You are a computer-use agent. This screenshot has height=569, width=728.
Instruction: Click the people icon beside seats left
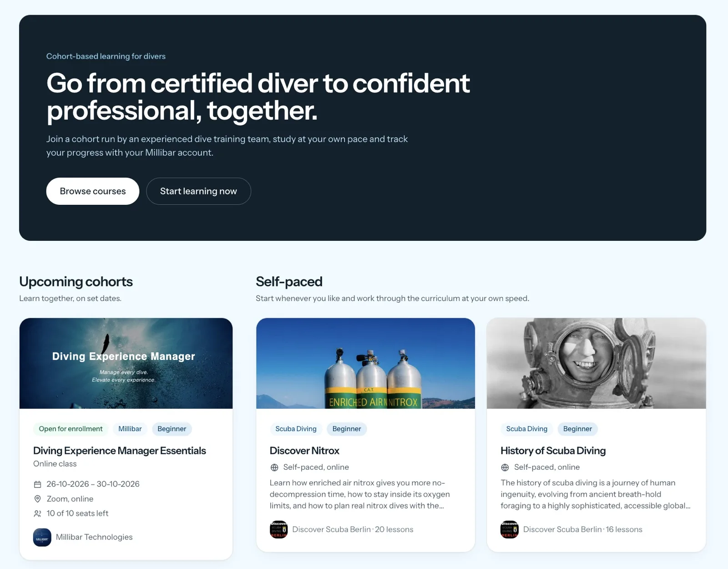coord(38,513)
